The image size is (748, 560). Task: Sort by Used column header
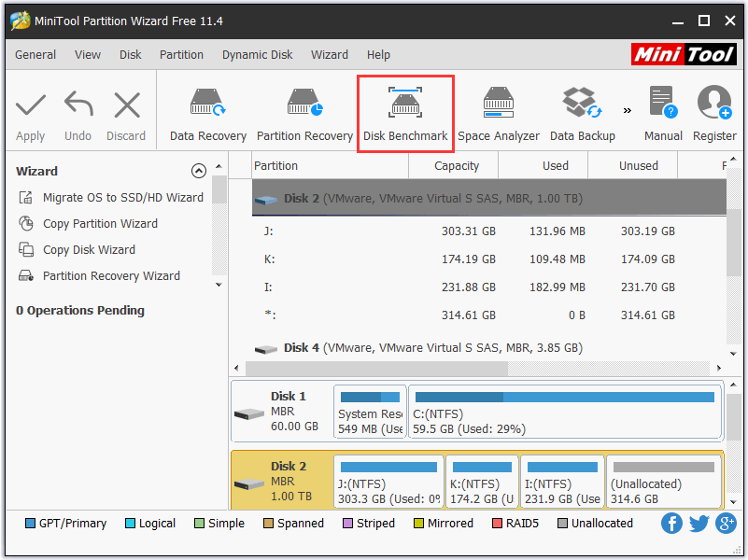tap(543, 166)
